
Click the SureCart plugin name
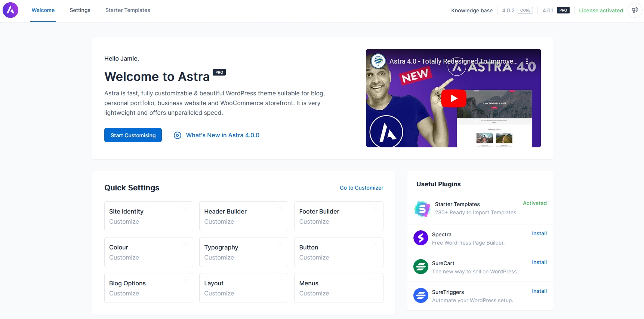(443, 263)
